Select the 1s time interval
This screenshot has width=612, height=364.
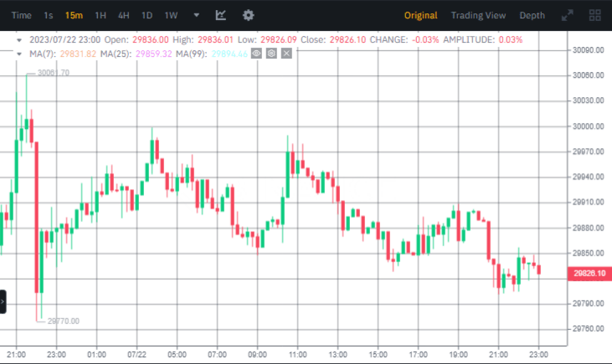tap(48, 16)
